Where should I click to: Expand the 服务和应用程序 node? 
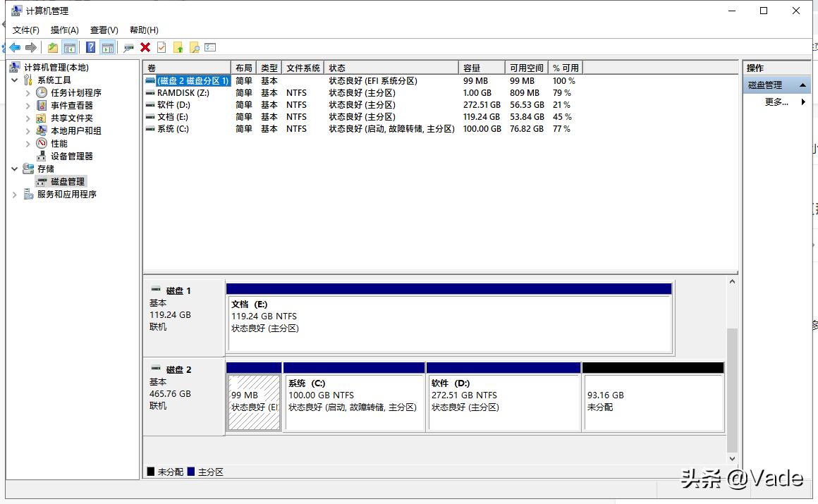(15, 194)
